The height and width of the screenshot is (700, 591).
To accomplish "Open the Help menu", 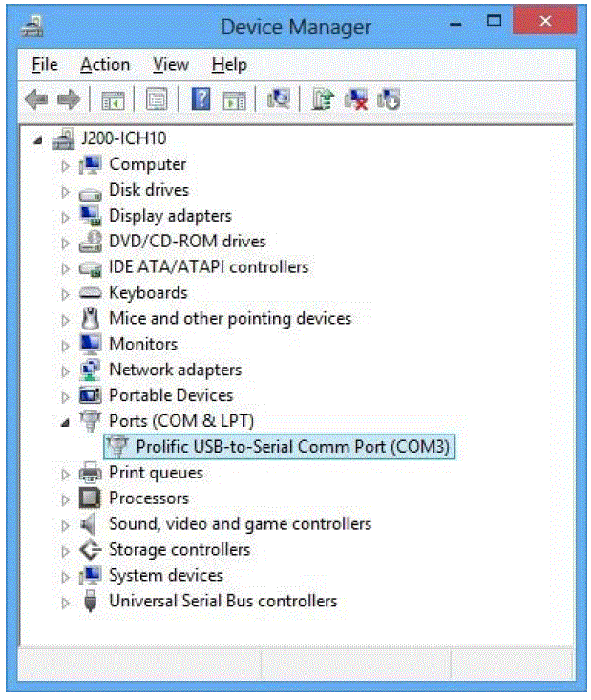I will [229, 65].
